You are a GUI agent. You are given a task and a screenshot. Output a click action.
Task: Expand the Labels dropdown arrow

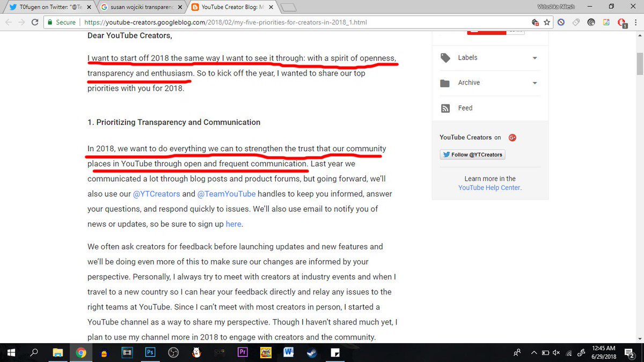tap(535, 58)
